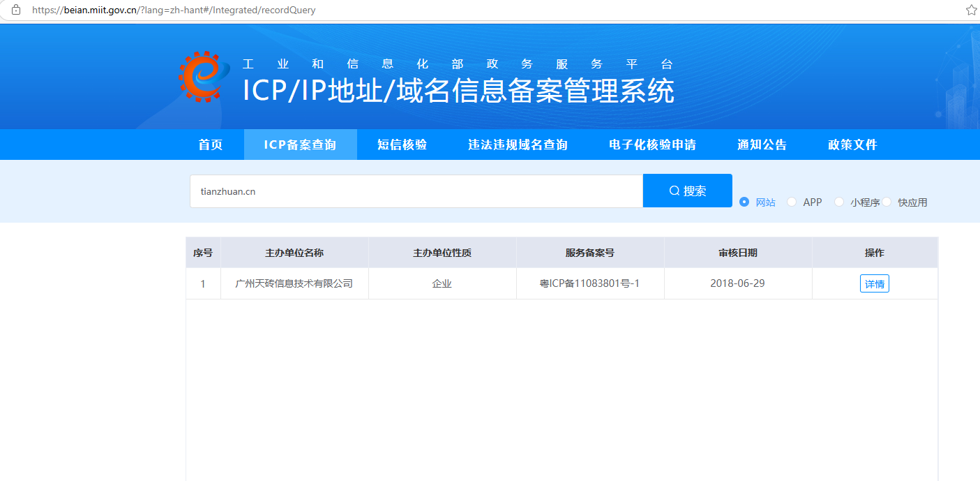Select the APP radio option
Viewport: 980px width, 481px height.
[x=792, y=202]
